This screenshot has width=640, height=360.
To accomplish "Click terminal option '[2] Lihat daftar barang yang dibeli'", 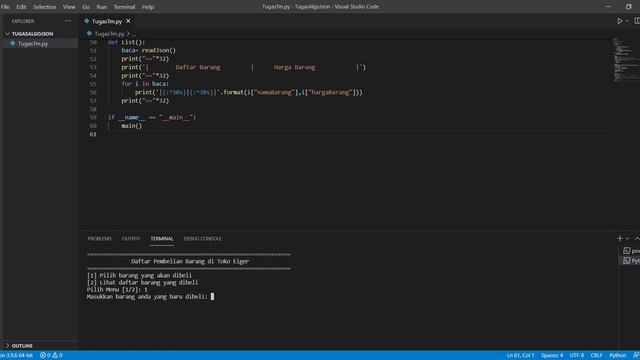I will [x=142, y=282].
